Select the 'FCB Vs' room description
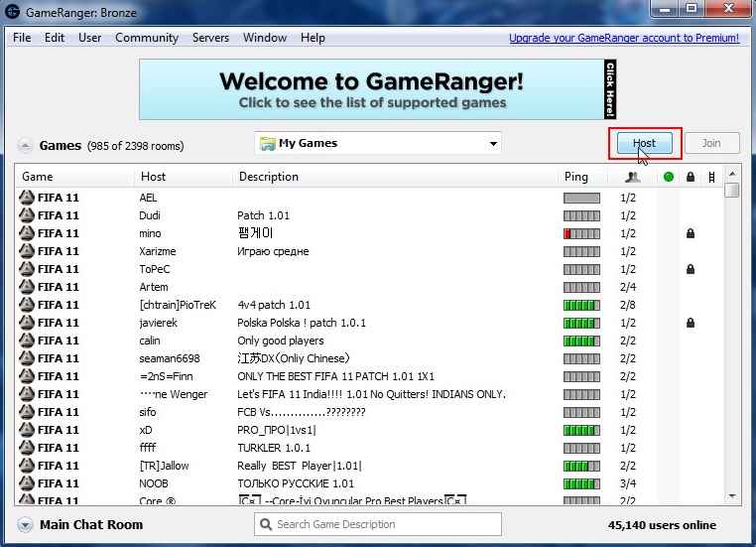 click(x=302, y=412)
